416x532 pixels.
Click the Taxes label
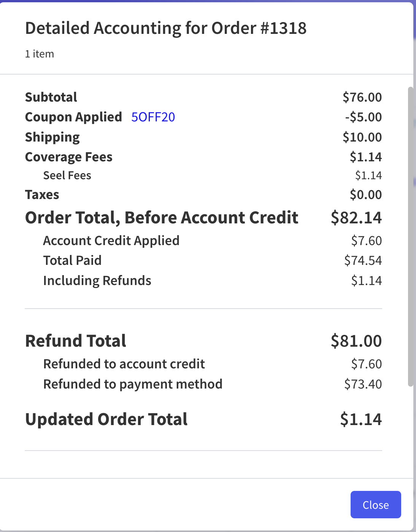tap(42, 195)
